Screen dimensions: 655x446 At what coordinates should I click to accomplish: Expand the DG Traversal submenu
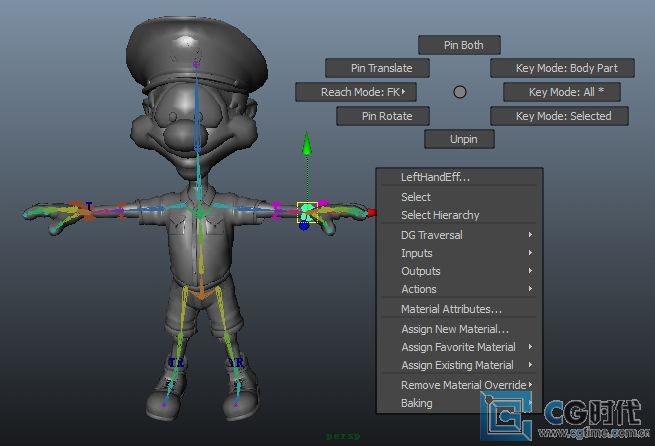point(460,235)
